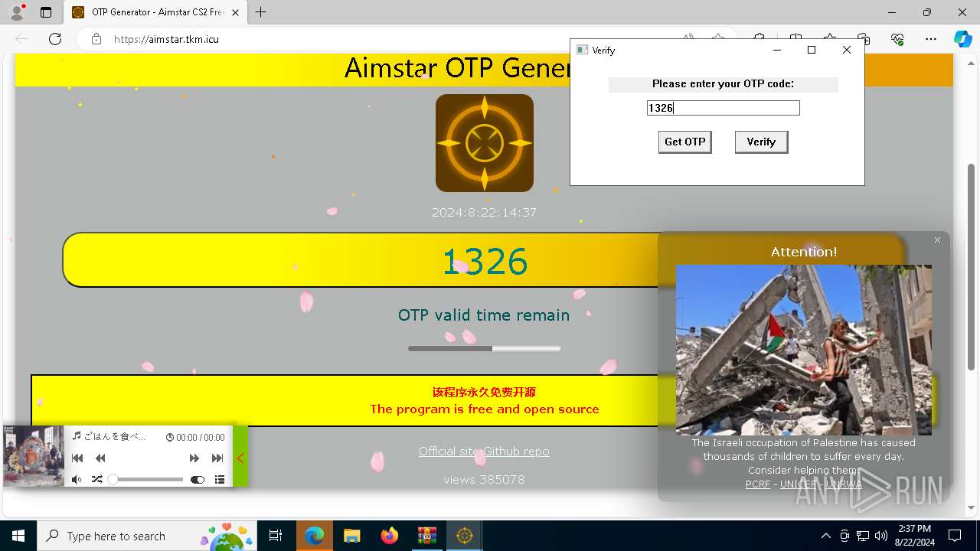The image size is (980, 551).
Task: Click the OTP valid time progress bar
Action: coord(484,348)
